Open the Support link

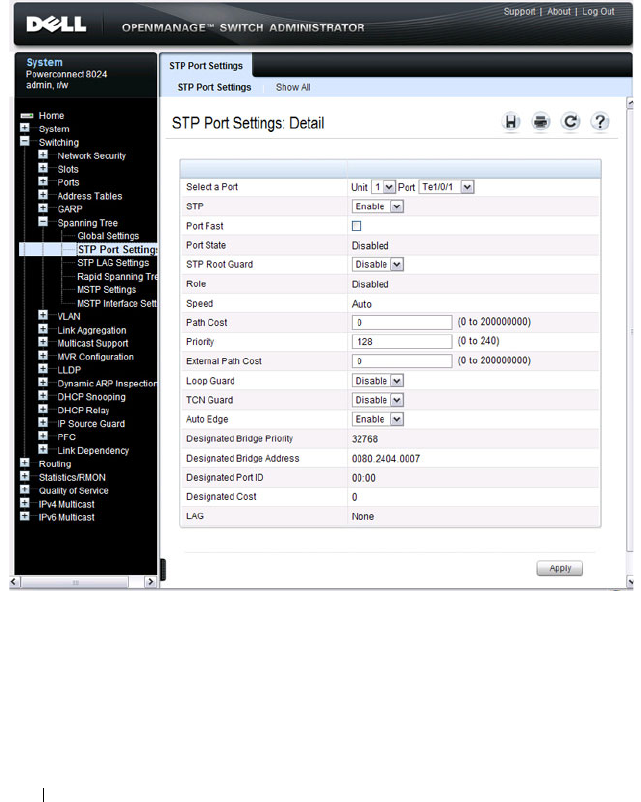click(x=519, y=11)
